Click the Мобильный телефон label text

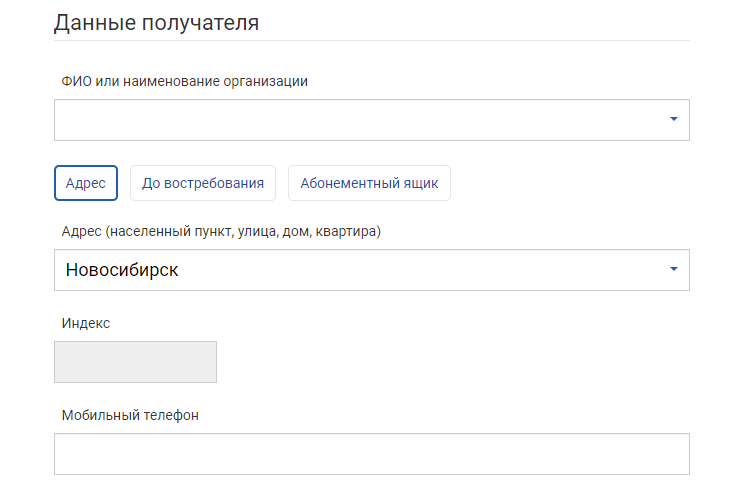pos(130,415)
